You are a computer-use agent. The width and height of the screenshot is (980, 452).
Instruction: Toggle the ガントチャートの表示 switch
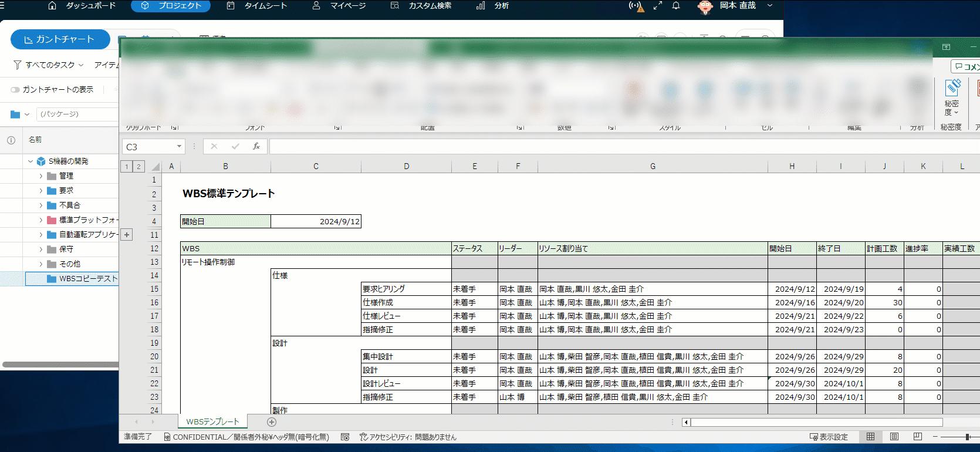[x=15, y=90]
